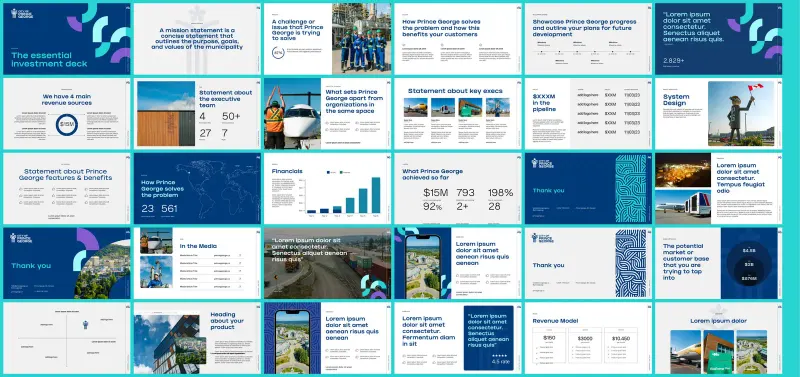Open the 'Showcase Prince George progress' timeline slide
Image resolution: width=800 pixels, height=377 pixels.
tap(588, 39)
